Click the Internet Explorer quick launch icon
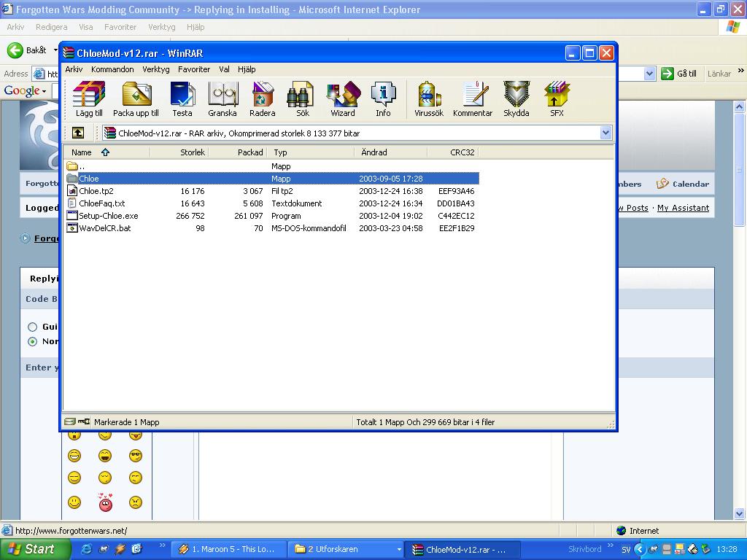 tap(87, 549)
